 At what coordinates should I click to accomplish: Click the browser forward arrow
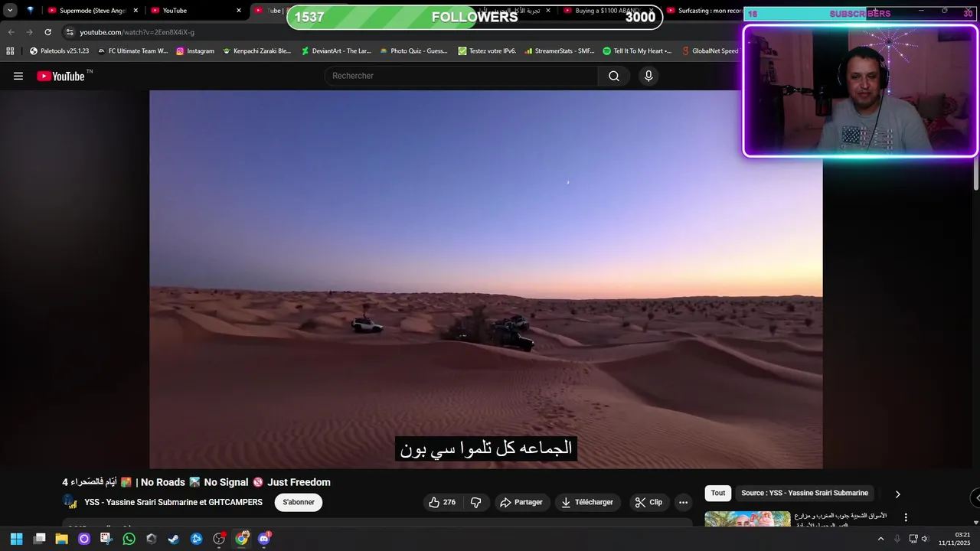[29, 32]
